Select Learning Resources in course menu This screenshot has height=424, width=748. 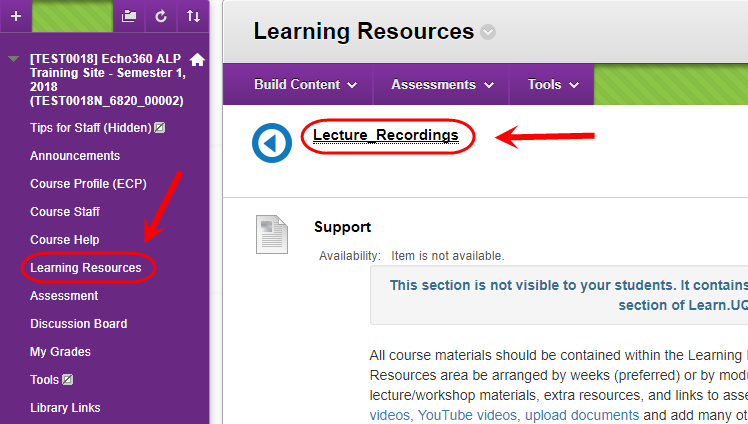pos(86,268)
